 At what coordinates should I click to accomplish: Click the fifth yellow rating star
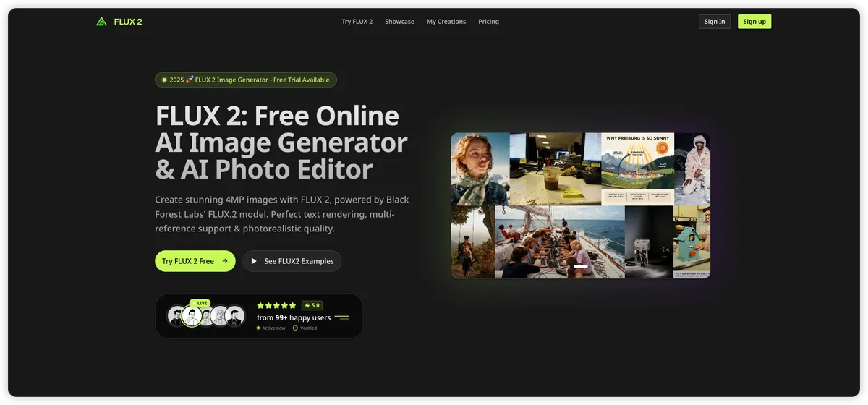tap(293, 306)
